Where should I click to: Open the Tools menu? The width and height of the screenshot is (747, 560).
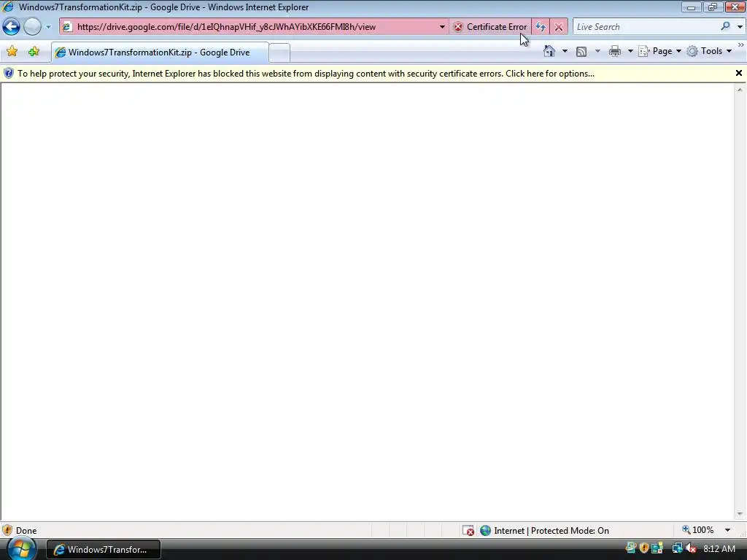coord(709,51)
